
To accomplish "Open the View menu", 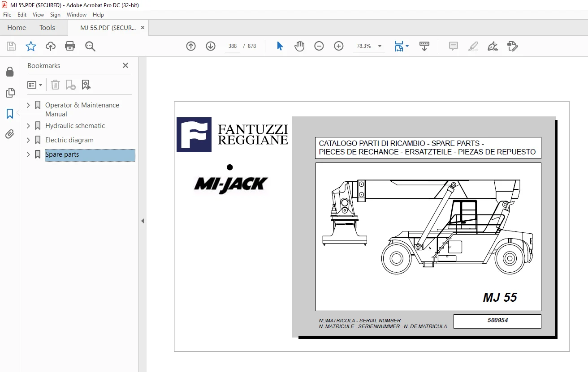I will (x=39, y=15).
